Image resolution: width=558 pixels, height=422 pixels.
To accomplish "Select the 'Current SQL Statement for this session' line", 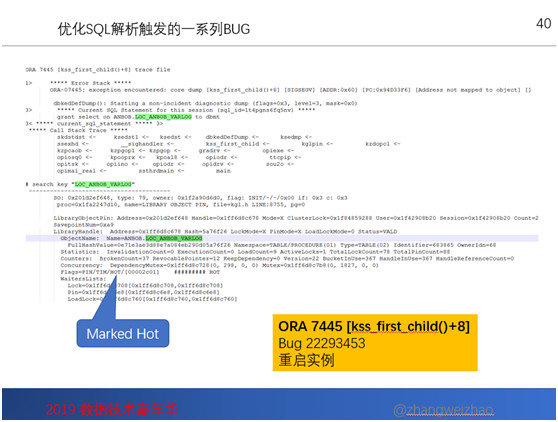I will click(x=186, y=110).
